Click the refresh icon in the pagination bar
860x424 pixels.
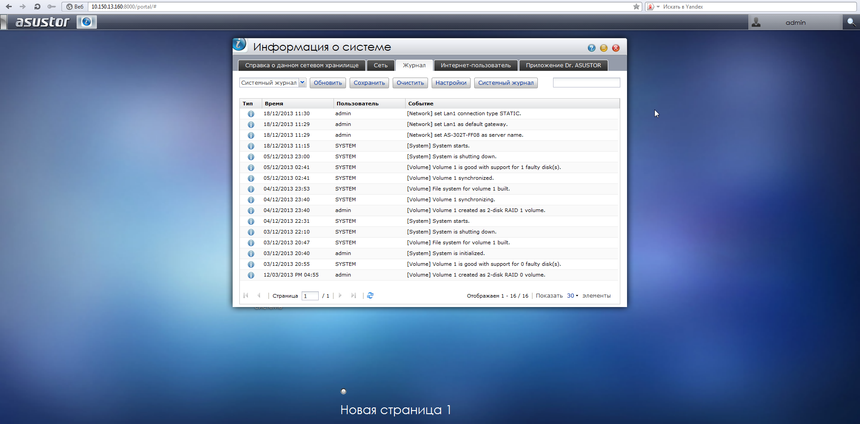click(x=370, y=296)
